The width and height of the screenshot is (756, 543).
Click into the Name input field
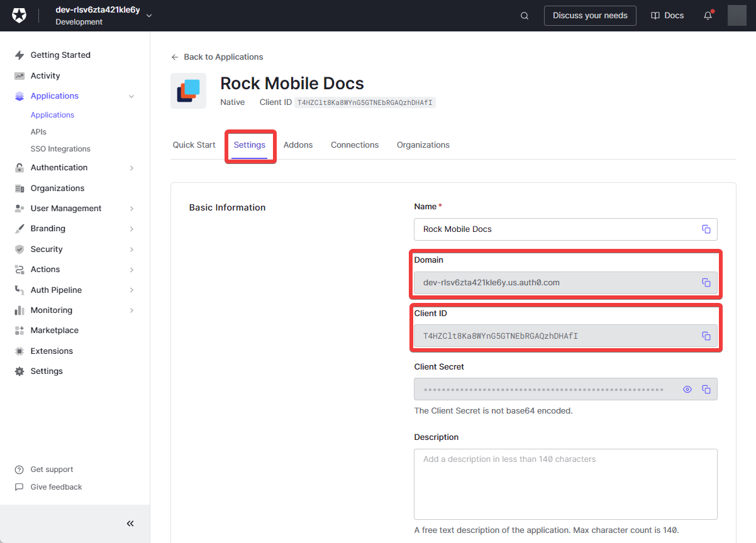pyautogui.click(x=565, y=229)
